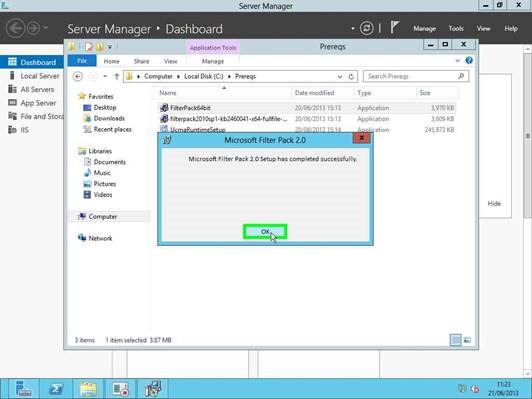This screenshot has width=532, height=399.
Task: Click the Explorer back navigation arrow
Action: [x=78, y=76]
